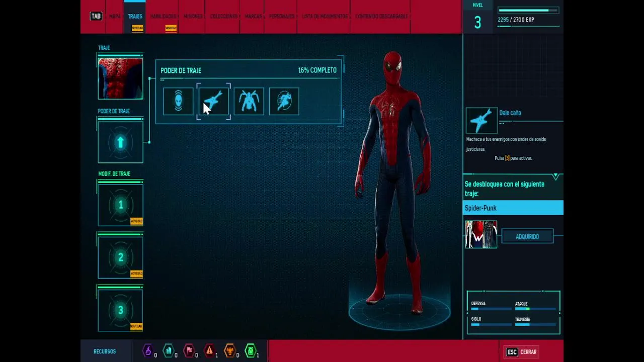Image resolution: width=644 pixels, height=362 pixels.
Task: Click the Nivel 3 level indicator
Action: (x=477, y=18)
